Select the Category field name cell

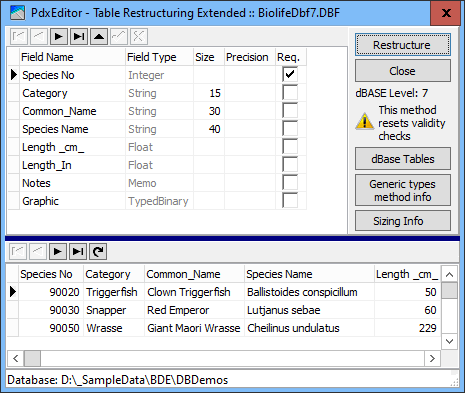(72, 93)
